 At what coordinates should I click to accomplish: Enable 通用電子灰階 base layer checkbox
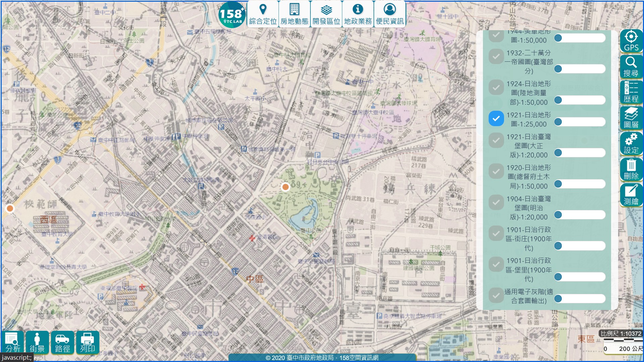coord(496,295)
